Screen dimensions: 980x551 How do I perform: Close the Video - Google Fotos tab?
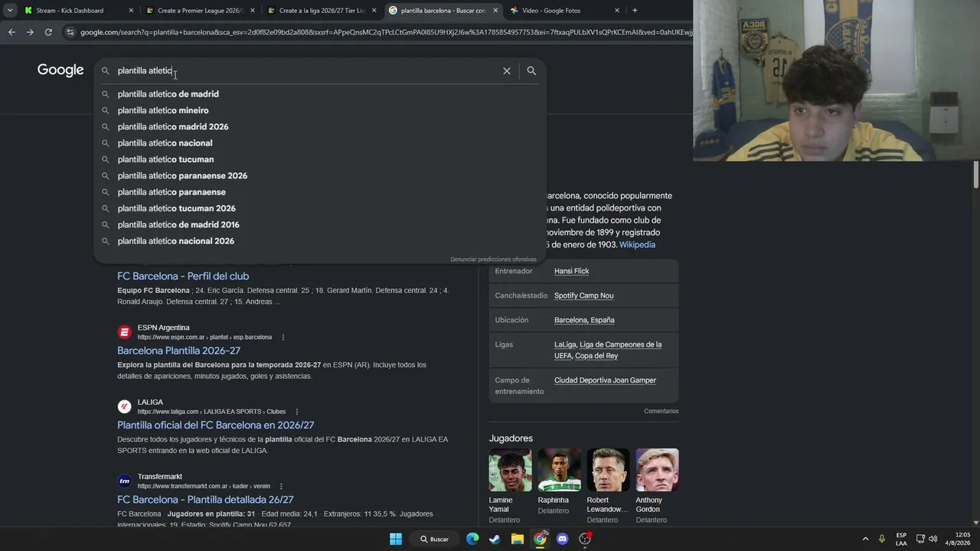(617, 11)
